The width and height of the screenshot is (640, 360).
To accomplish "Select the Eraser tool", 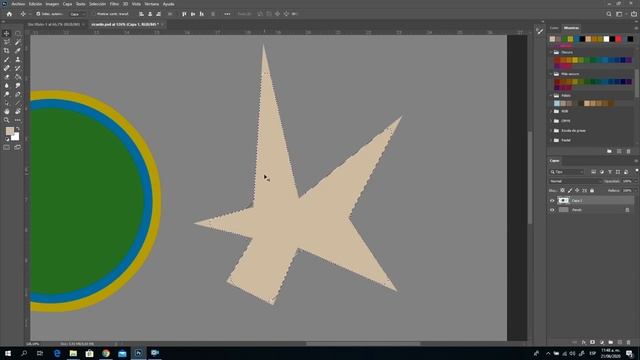I will [x=7, y=77].
